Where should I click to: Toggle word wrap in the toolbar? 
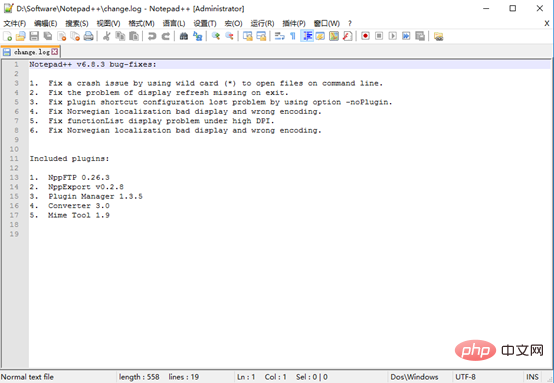[x=279, y=36]
